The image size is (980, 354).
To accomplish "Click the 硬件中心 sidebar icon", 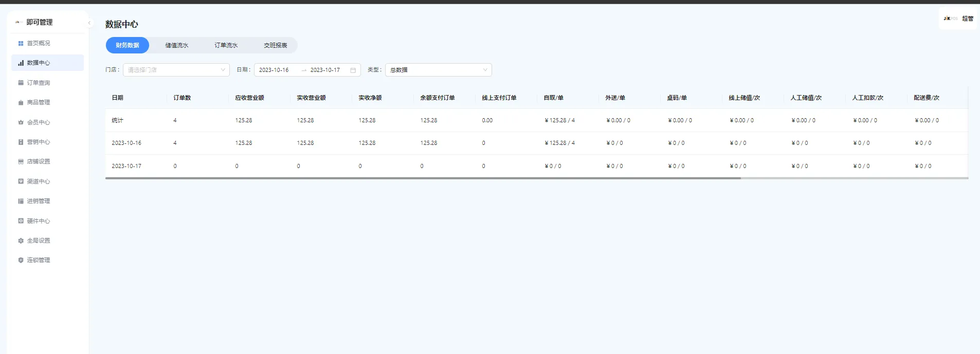I will point(21,221).
